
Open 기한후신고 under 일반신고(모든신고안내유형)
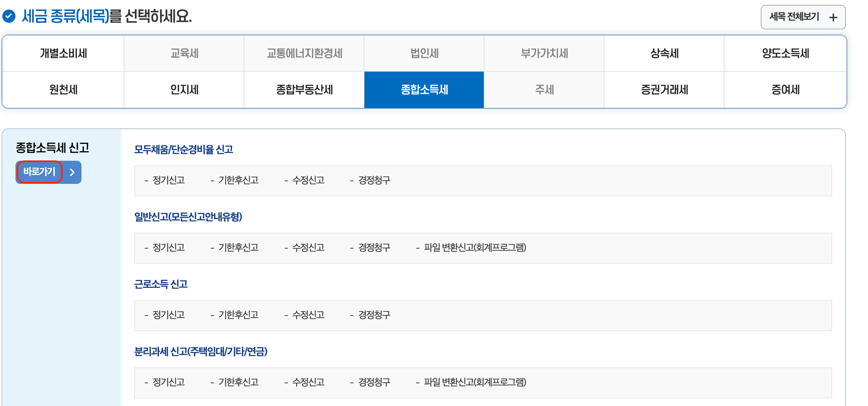[x=238, y=248]
